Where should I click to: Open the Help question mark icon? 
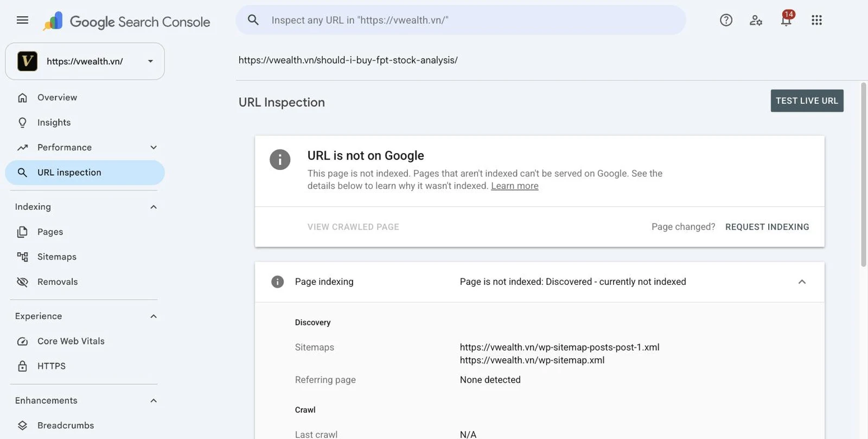coord(726,20)
